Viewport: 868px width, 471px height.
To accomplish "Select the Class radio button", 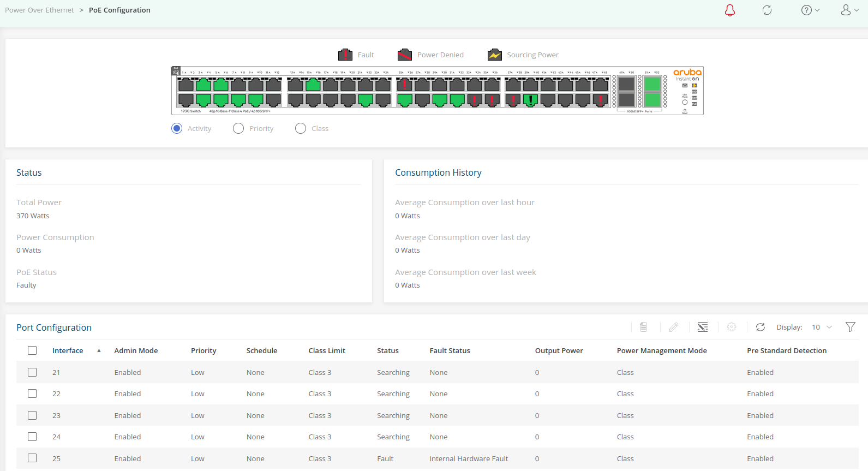I will (301, 128).
